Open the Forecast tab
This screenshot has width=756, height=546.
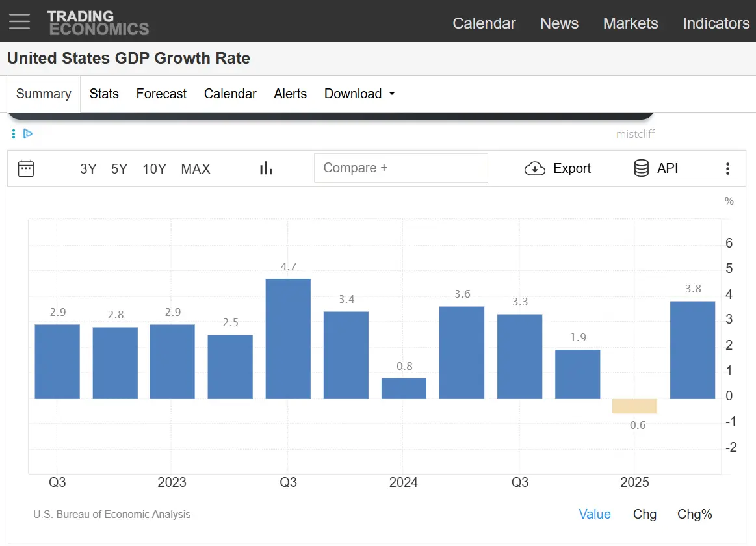(161, 94)
